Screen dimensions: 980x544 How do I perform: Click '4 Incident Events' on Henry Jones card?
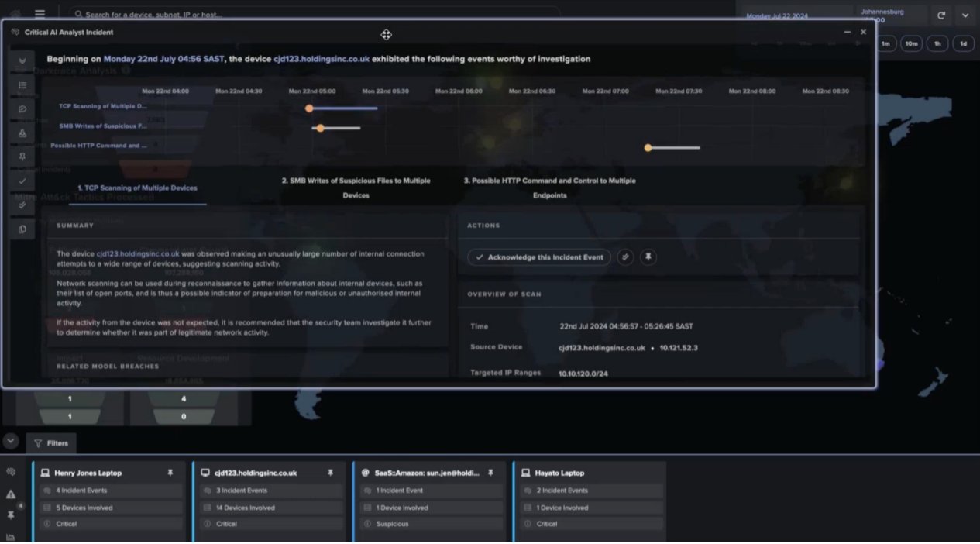[x=111, y=491]
